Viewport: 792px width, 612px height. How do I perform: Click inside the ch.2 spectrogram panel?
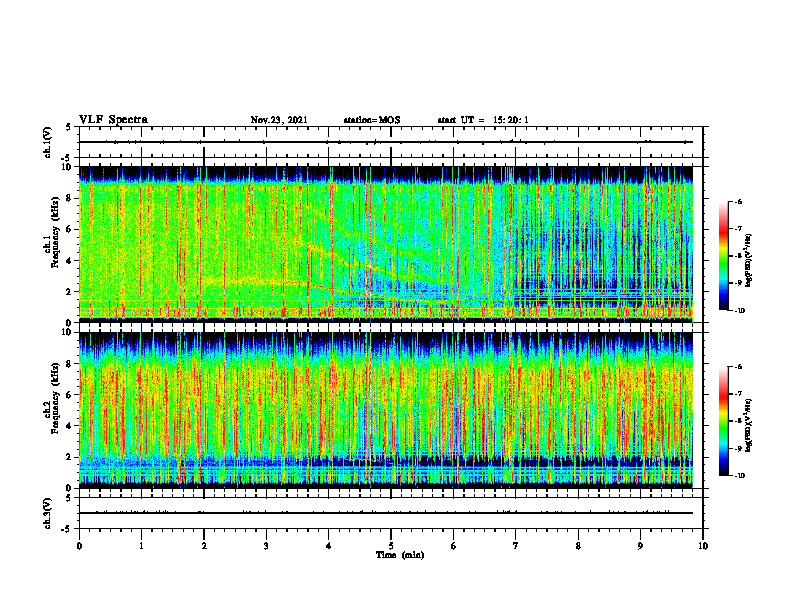point(386,410)
